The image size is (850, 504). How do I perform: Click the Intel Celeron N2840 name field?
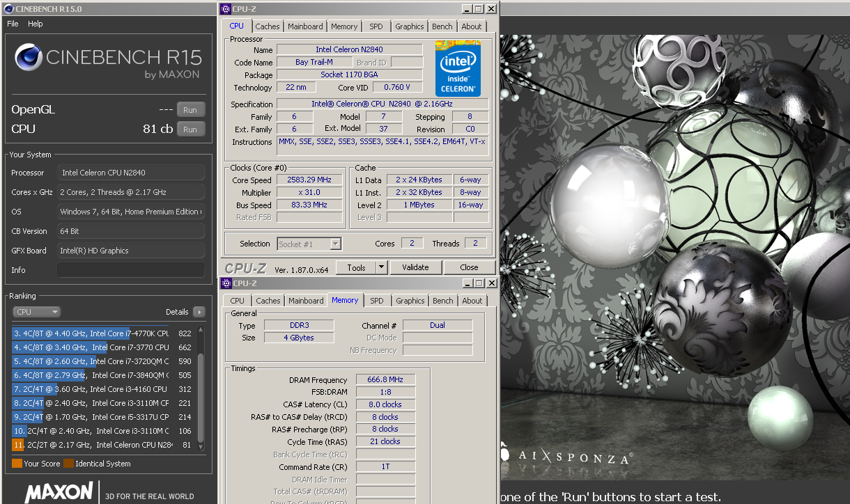pos(350,49)
